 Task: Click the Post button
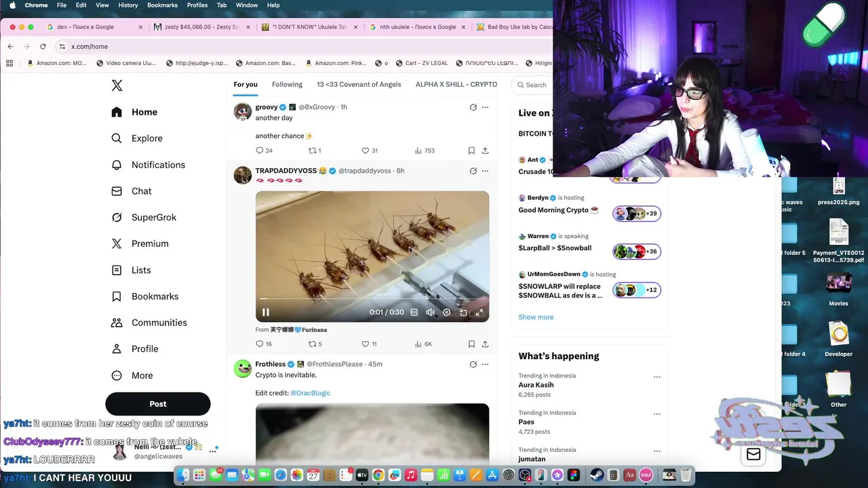click(x=158, y=404)
